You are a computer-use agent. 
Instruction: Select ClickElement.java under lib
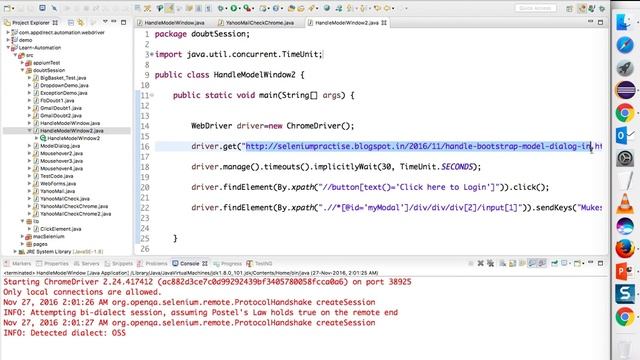(60, 229)
